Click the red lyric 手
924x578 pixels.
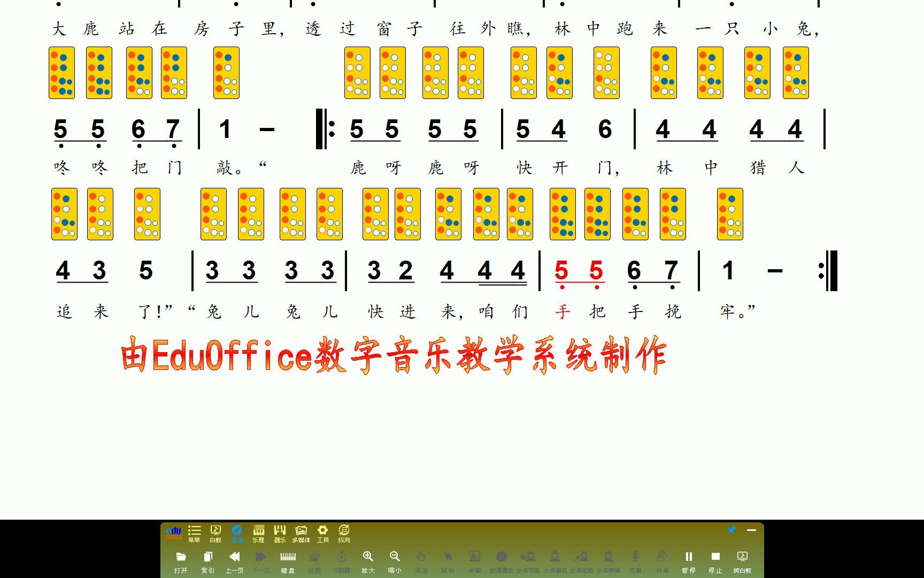[x=563, y=311]
